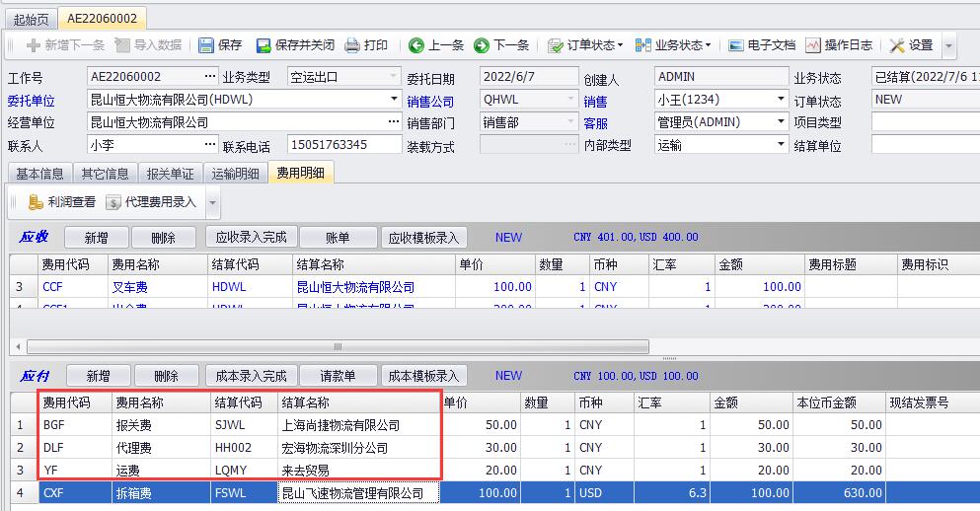The width and height of the screenshot is (980, 511).
Task: Open the business type (业务类型) dropdown arrow
Action: click(391, 77)
